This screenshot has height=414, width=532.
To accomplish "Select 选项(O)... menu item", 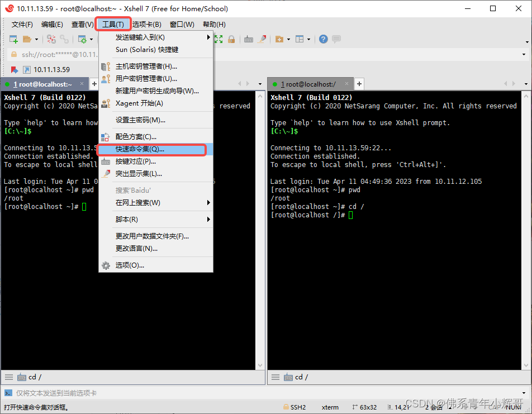I will coord(156,265).
